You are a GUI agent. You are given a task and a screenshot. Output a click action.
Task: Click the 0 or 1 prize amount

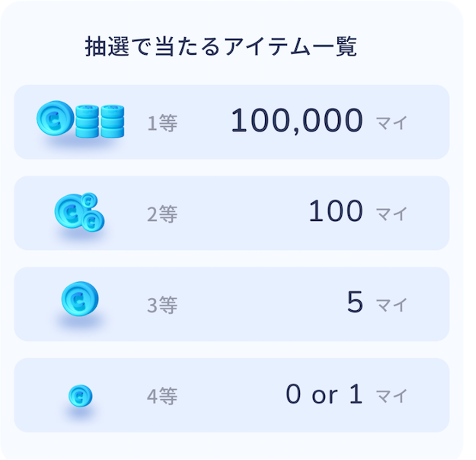(x=324, y=394)
